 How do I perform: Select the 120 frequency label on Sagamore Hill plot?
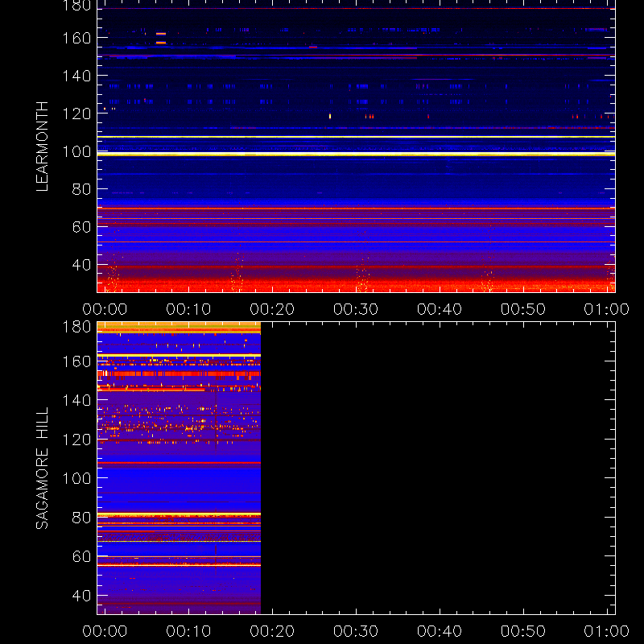(76, 440)
